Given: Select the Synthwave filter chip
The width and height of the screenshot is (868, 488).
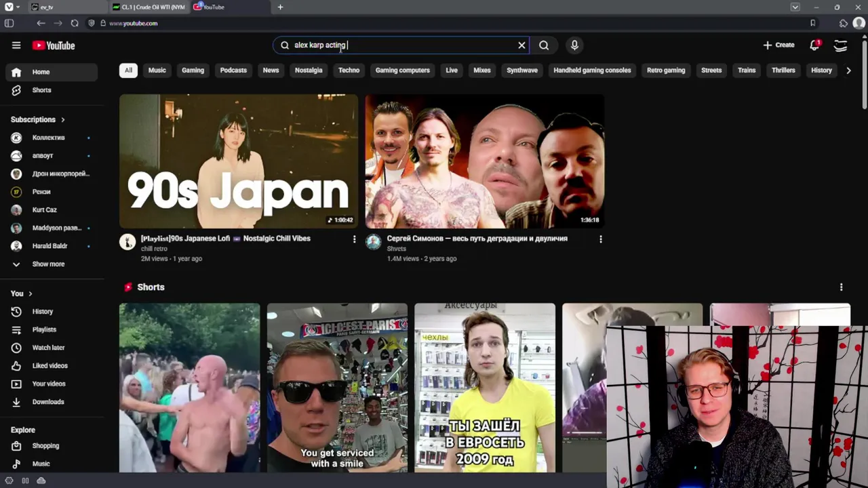Looking at the screenshot, I should [522, 70].
